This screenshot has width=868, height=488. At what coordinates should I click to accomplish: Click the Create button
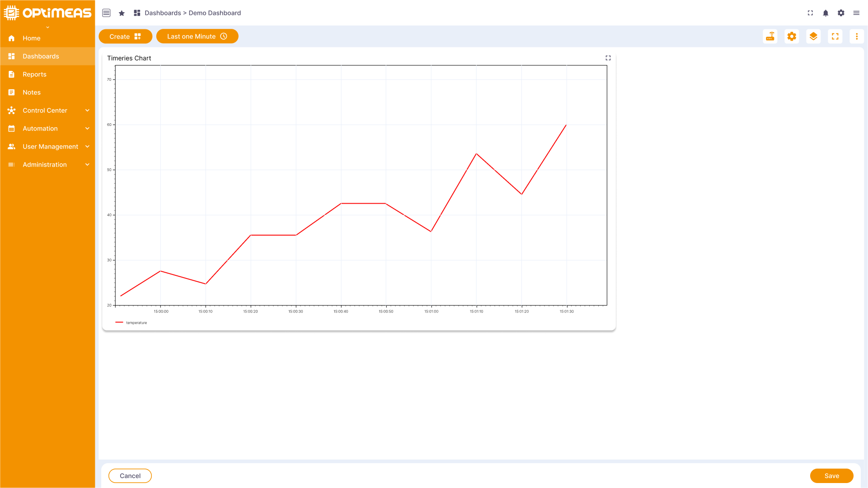click(125, 37)
